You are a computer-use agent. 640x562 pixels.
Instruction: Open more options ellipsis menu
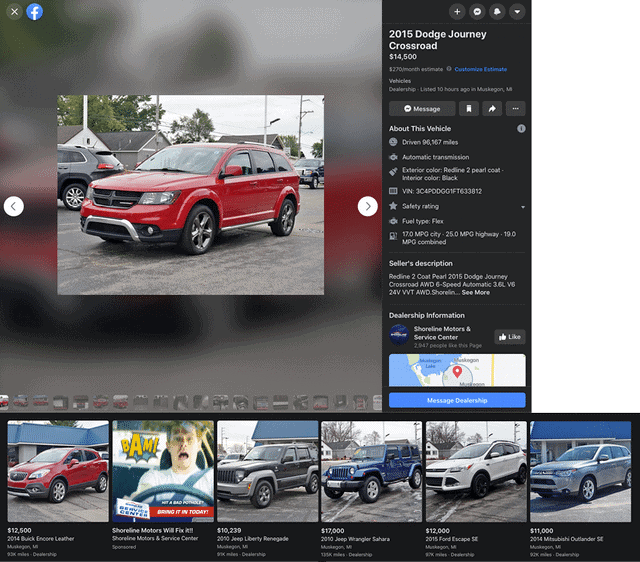[x=516, y=109]
